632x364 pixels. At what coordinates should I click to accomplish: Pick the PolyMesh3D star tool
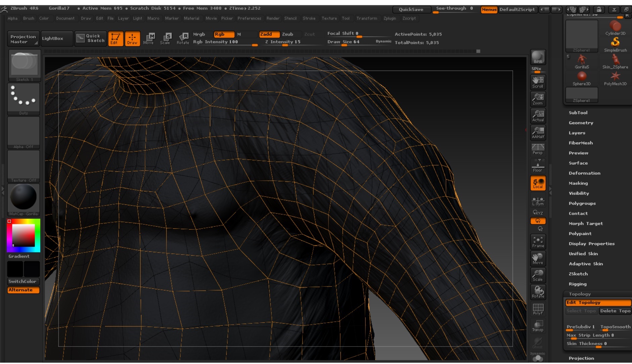click(x=615, y=79)
